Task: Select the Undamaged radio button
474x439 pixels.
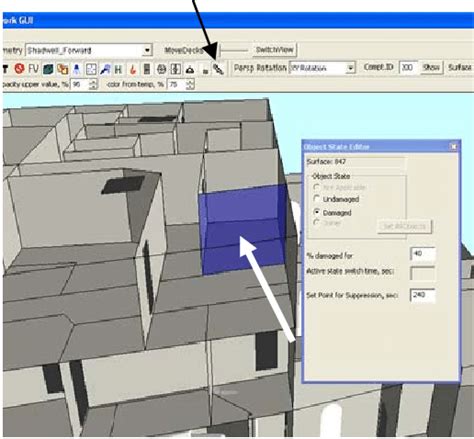Action: click(x=317, y=199)
